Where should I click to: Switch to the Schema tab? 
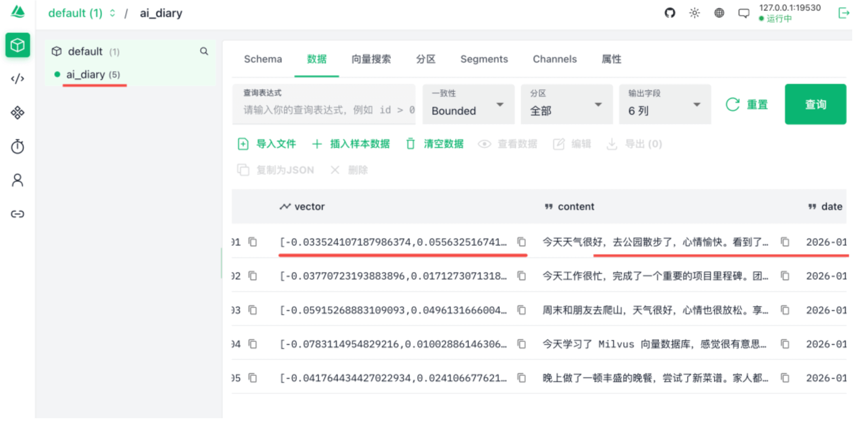(x=263, y=59)
